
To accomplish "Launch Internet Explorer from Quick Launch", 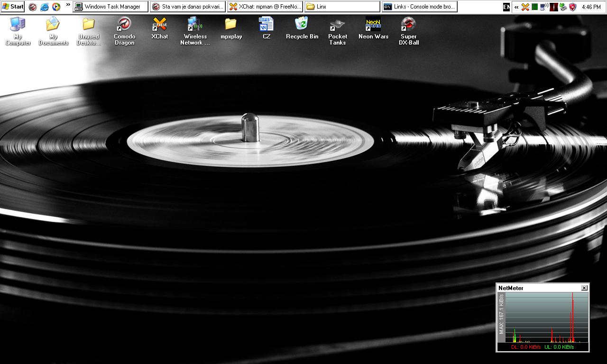I will click(45, 7).
